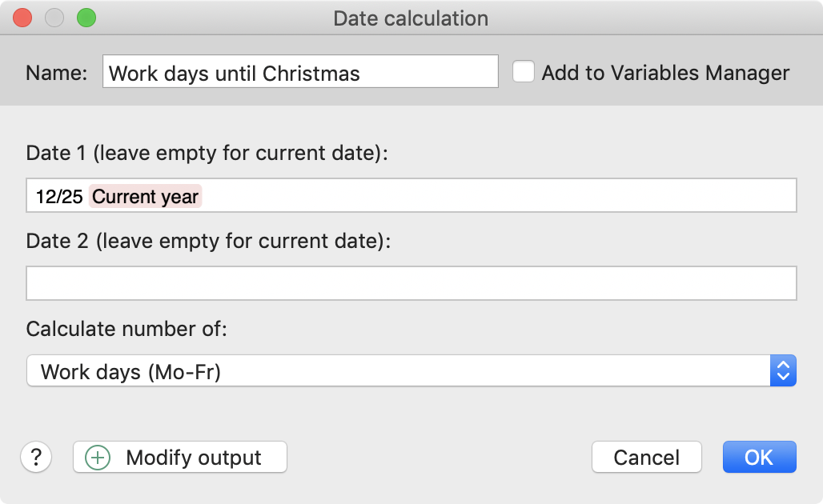Minimize the window with the gray button
Screen dimensions: 823x504
tap(54, 18)
